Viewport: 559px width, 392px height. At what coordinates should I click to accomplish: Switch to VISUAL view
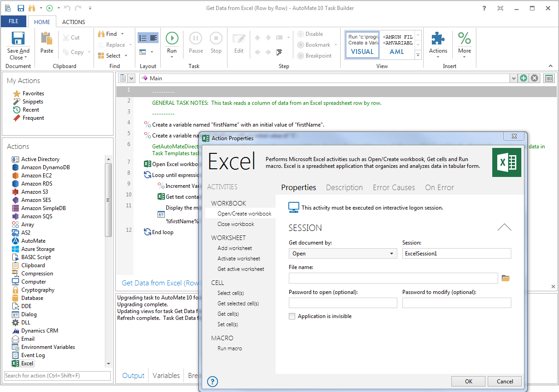[x=362, y=44]
